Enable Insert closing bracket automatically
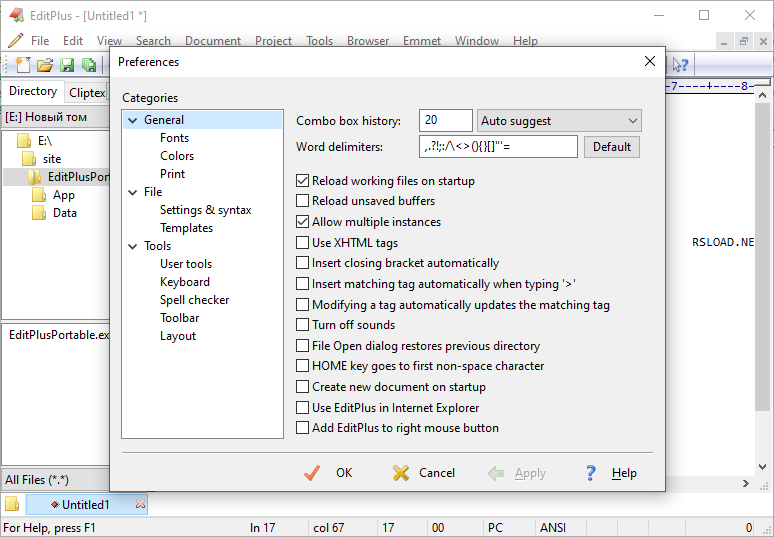The width and height of the screenshot is (774, 537). 302,263
